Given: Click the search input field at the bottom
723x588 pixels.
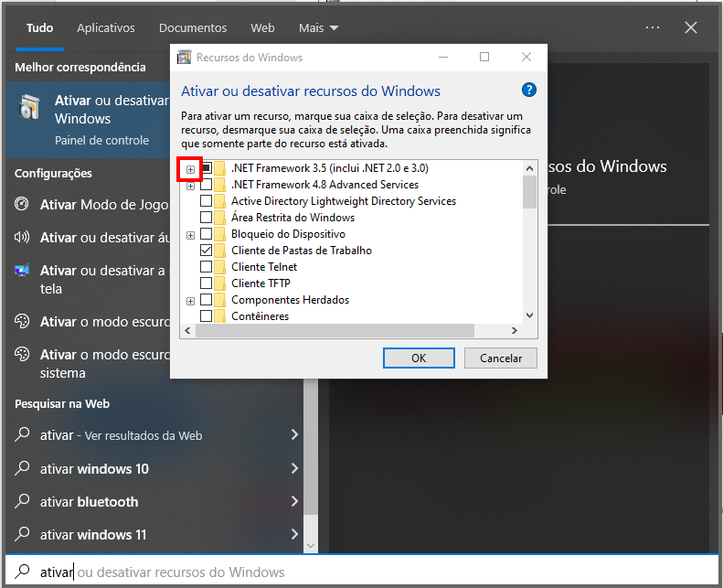Looking at the screenshot, I should tap(362, 572).
